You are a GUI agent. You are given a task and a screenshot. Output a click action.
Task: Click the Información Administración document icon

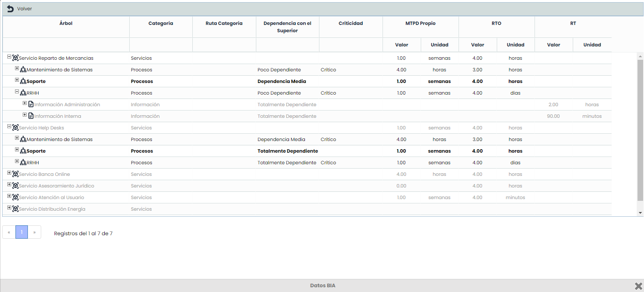[x=31, y=105]
